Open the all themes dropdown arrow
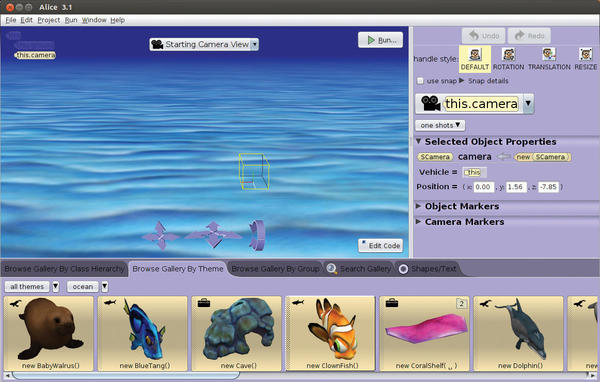 coord(55,286)
